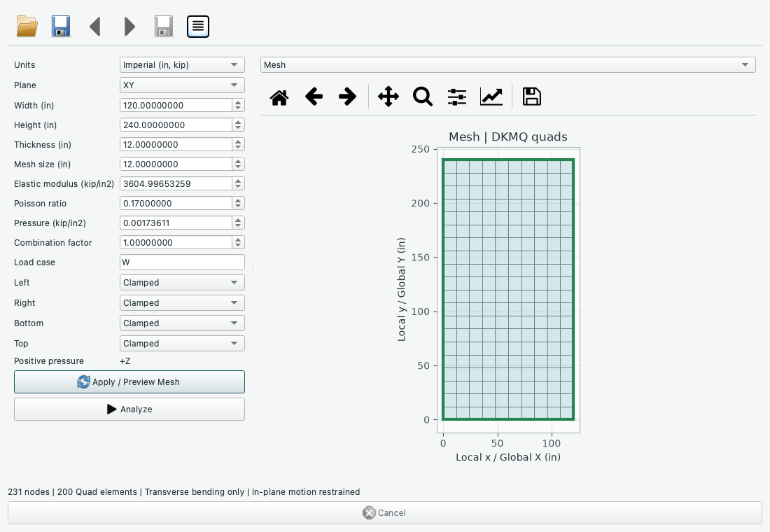Open Configure subplots sliders icon
Image resolution: width=770 pixels, height=532 pixels.
456,97
